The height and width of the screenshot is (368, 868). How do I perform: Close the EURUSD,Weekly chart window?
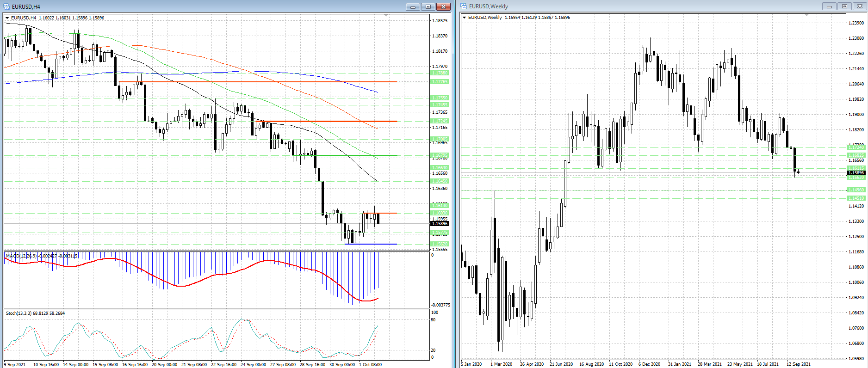tap(860, 6)
